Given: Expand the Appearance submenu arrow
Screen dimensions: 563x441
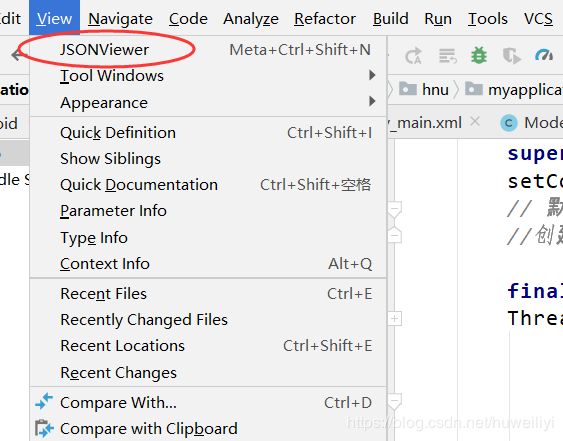Looking at the screenshot, I should 372,102.
